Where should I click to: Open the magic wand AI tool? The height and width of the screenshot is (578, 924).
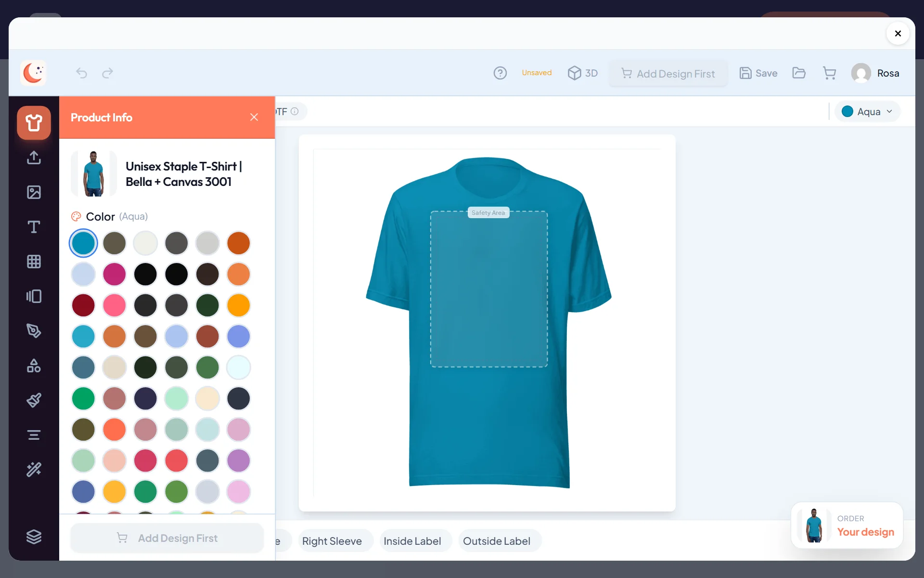pyautogui.click(x=34, y=470)
